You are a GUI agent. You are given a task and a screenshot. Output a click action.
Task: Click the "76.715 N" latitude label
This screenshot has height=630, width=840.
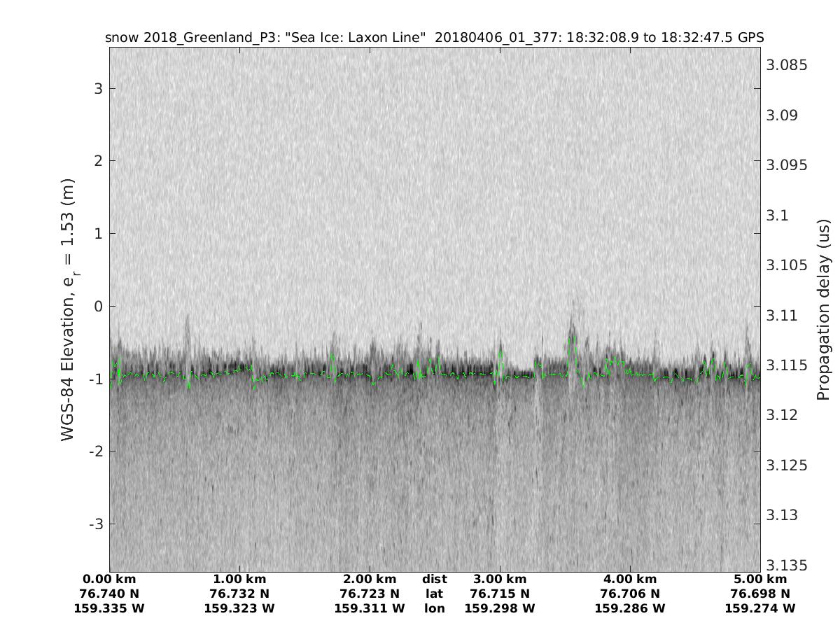(x=500, y=594)
